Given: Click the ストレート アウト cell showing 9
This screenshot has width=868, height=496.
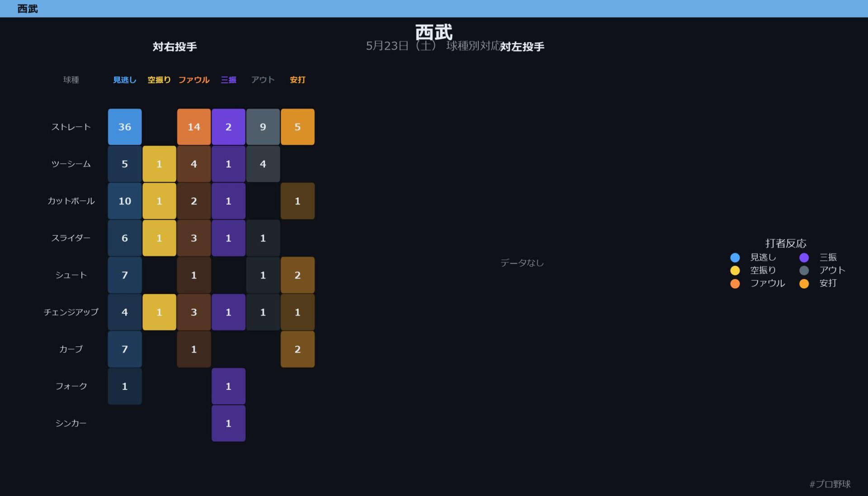Looking at the screenshot, I should point(263,127).
